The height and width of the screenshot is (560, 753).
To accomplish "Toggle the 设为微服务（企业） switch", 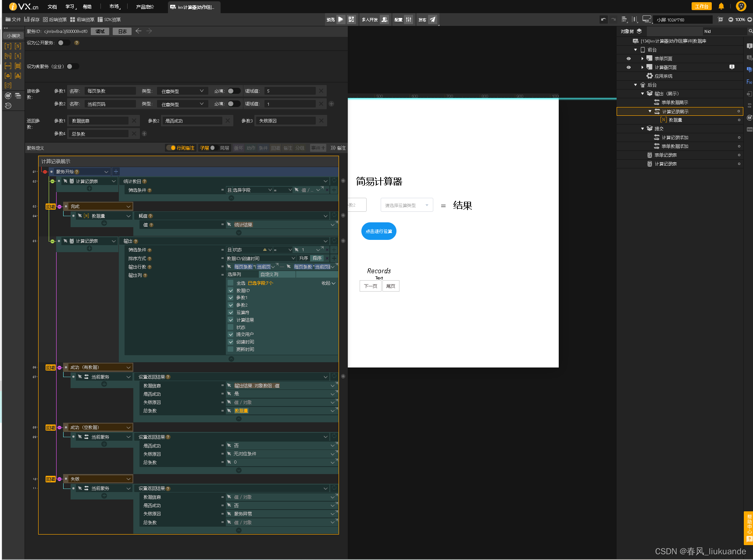I will tap(73, 67).
